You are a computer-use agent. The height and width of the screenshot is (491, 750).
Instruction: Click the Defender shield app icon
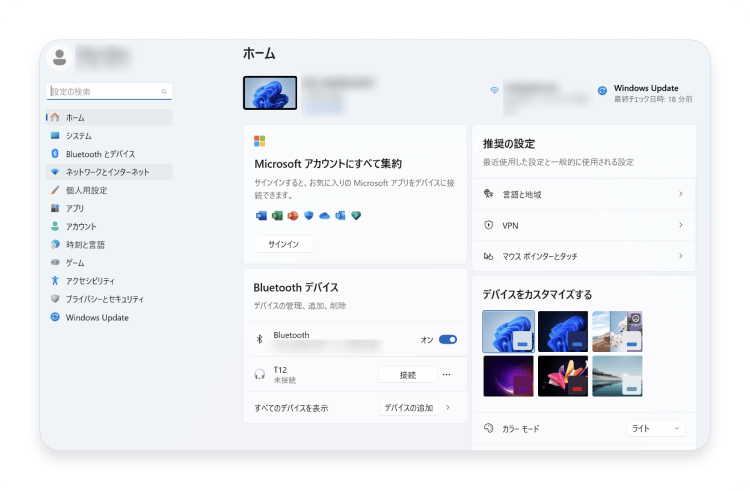309,216
